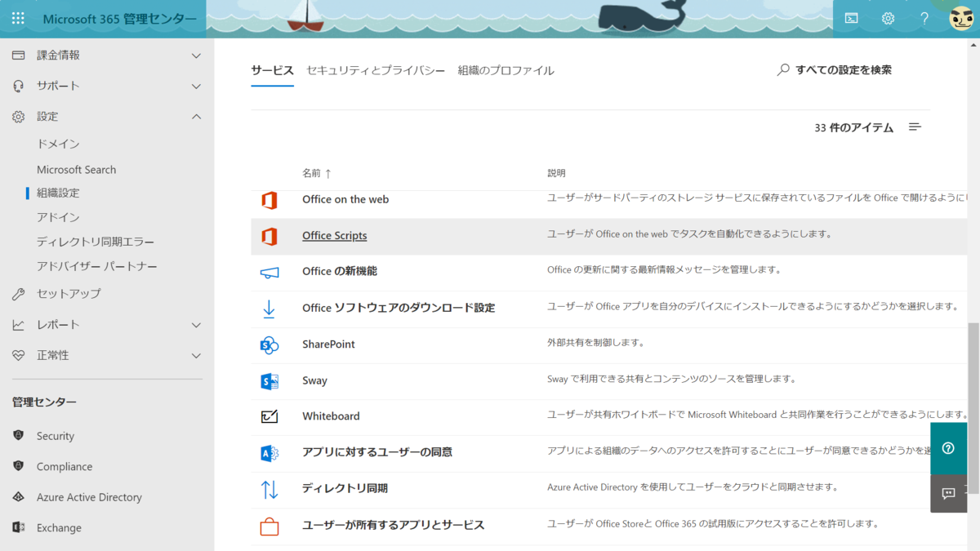Open the feedback chat icon on the right edge
The height and width of the screenshot is (551, 980).
[948, 493]
